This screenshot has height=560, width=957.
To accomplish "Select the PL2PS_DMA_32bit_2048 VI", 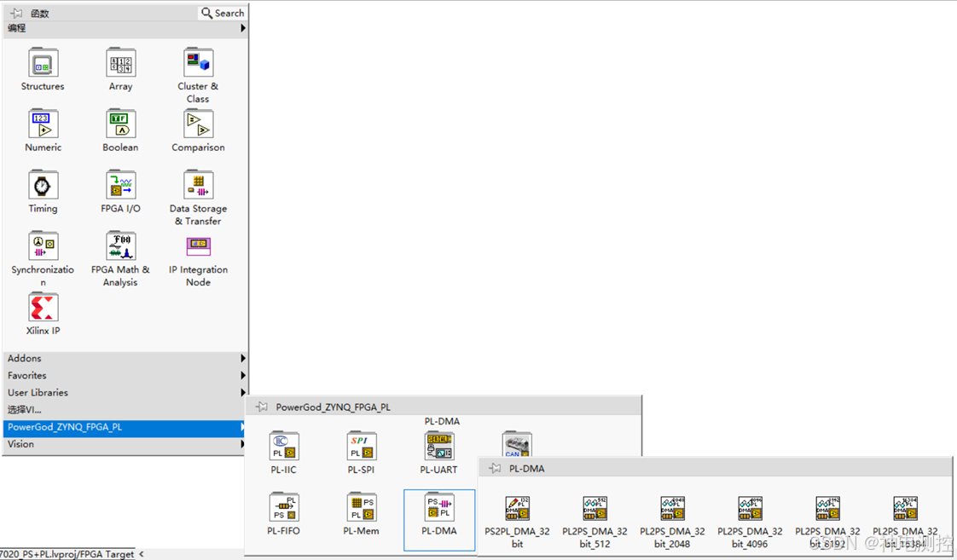I will click(x=672, y=508).
